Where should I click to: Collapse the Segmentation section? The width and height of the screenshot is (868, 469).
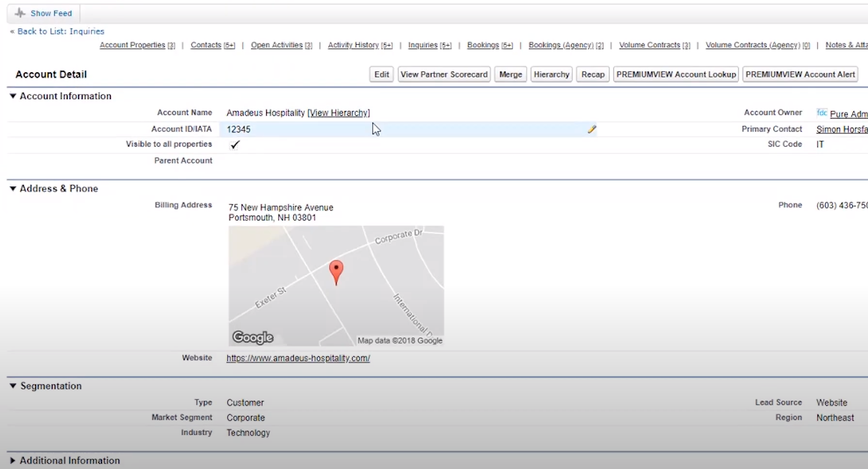tap(13, 386)
